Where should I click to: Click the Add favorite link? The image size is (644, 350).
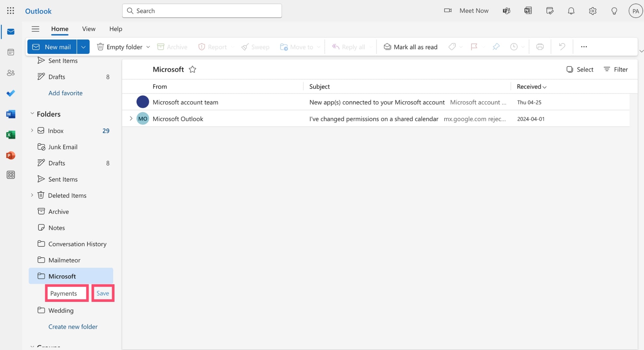[x=65, y=93]
